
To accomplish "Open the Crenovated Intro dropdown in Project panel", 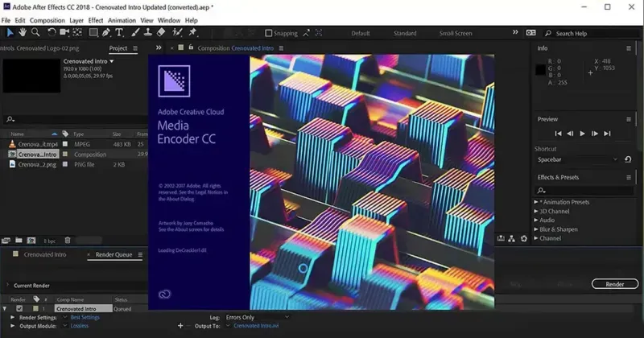I will [112, 61].
